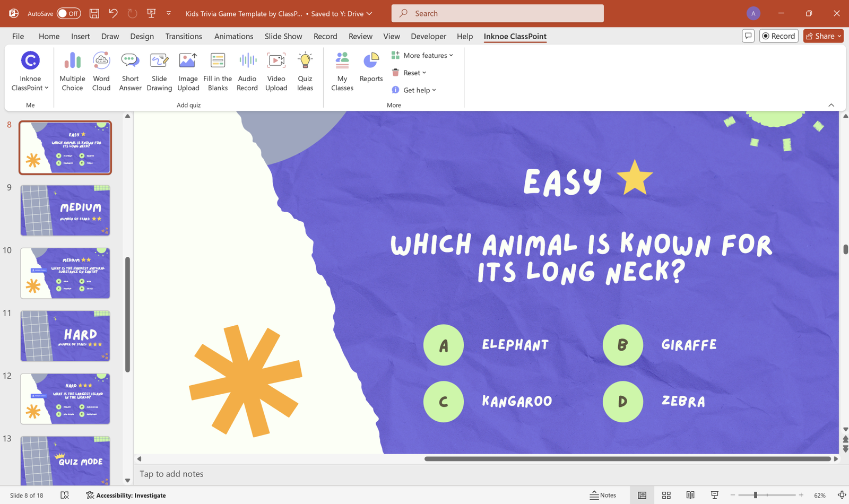Open the Word Cloud activity
The height and width of the screenshot is (504, 849).
tap(101, 71)
